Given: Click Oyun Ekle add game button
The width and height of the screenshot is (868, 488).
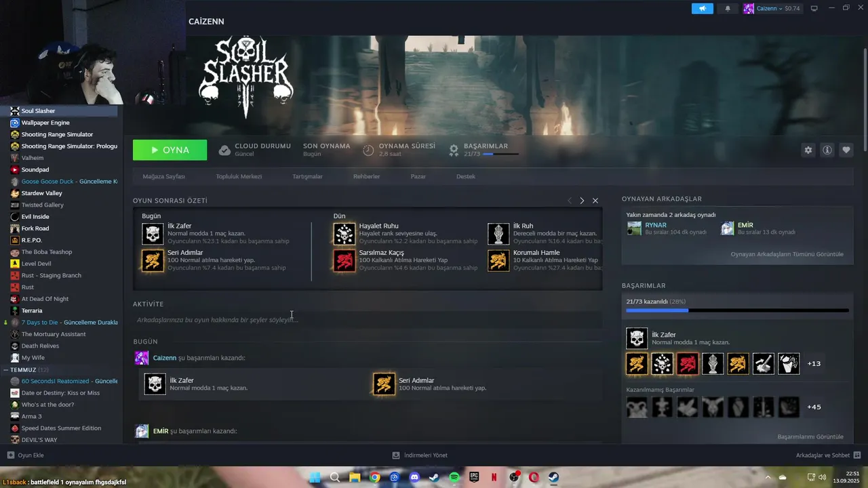Looking at the screenshot, I should pyautogui.click(x=25, y=455).
